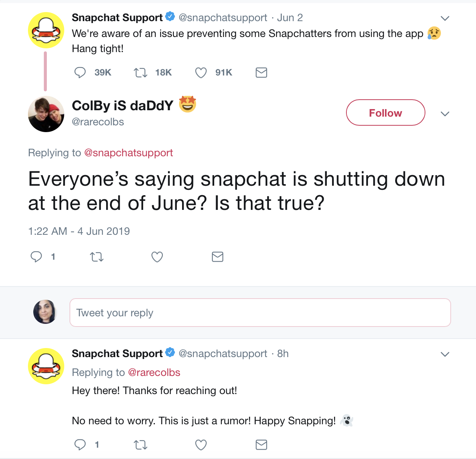Image resolution: width=476 pixels, height=459 pixels.
Task: Open options chevron on the Jun 2 tweet
Action: coord(445,18)
